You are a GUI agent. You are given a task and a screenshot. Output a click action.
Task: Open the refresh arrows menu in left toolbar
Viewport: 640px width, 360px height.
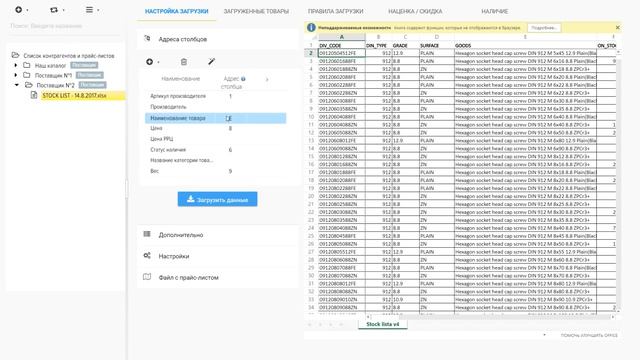[x=57, y=10]
